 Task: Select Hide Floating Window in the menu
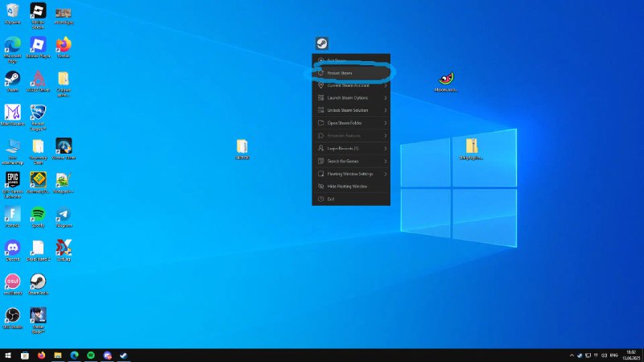click(x=347, y=186)
